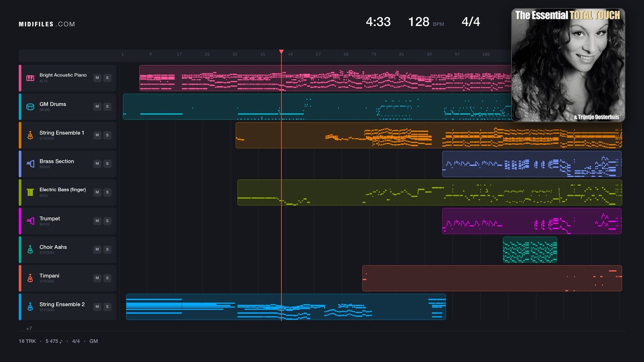Mute the Bright Acoustic Piano track

(97, 78)
